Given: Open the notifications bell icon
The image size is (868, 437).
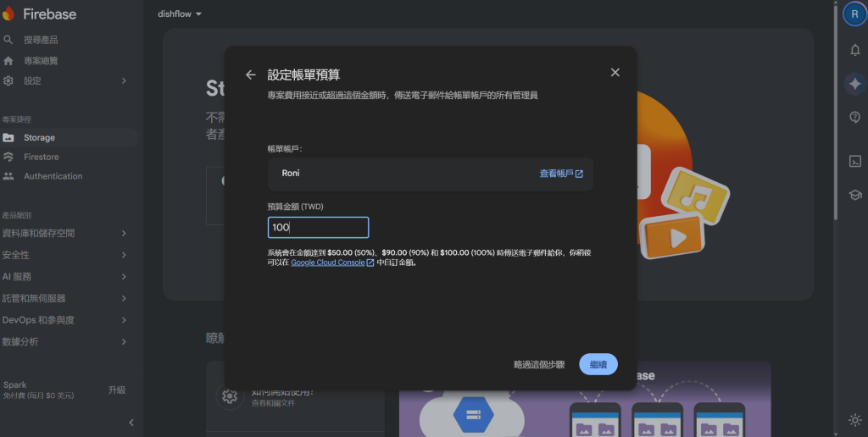Looking at the screenshot, I should (855, 50).
